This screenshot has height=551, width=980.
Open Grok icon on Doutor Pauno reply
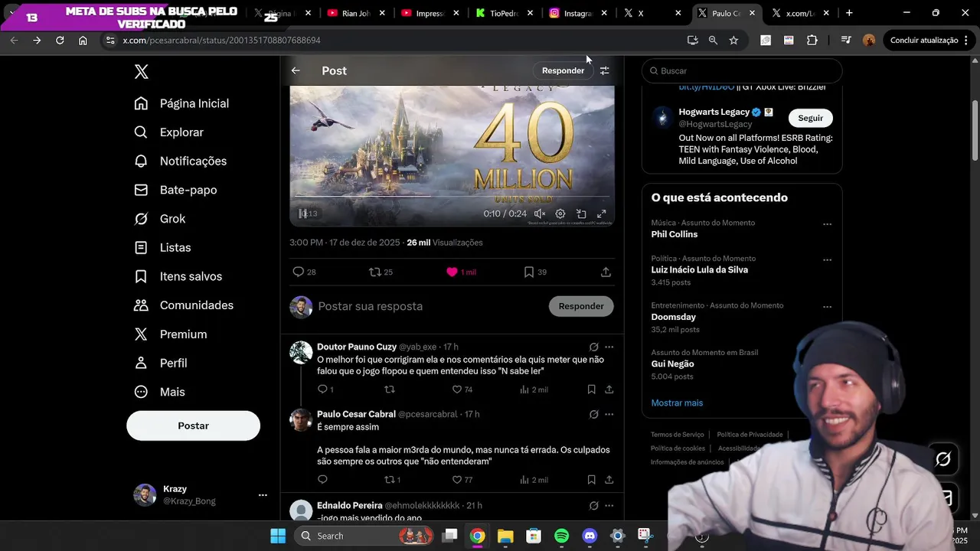point(593,347)
